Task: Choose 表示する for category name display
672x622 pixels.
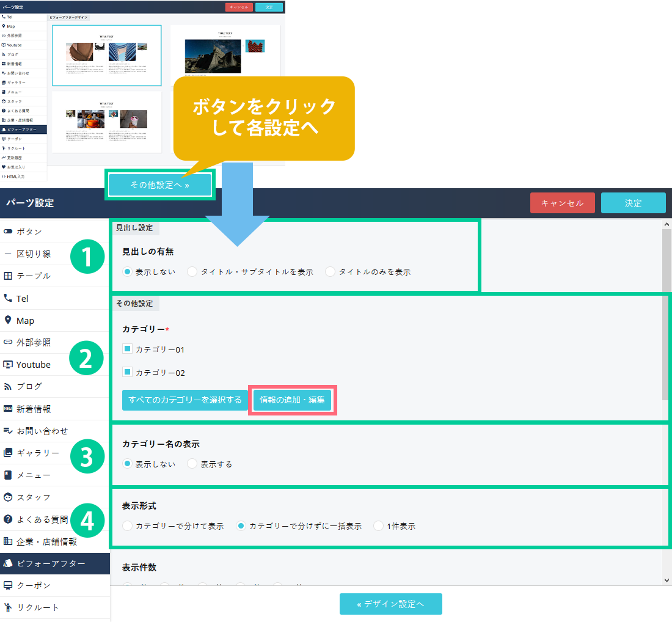Action: (192, 464)
